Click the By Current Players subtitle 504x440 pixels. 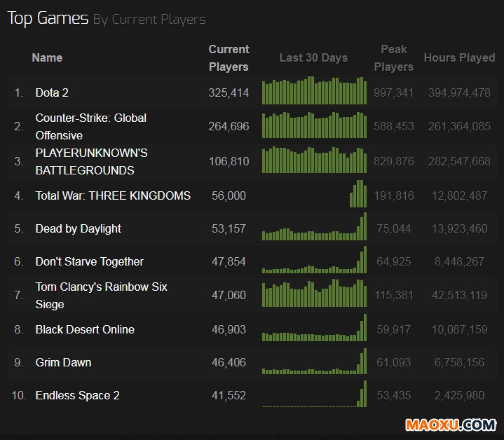pos(149,20)
